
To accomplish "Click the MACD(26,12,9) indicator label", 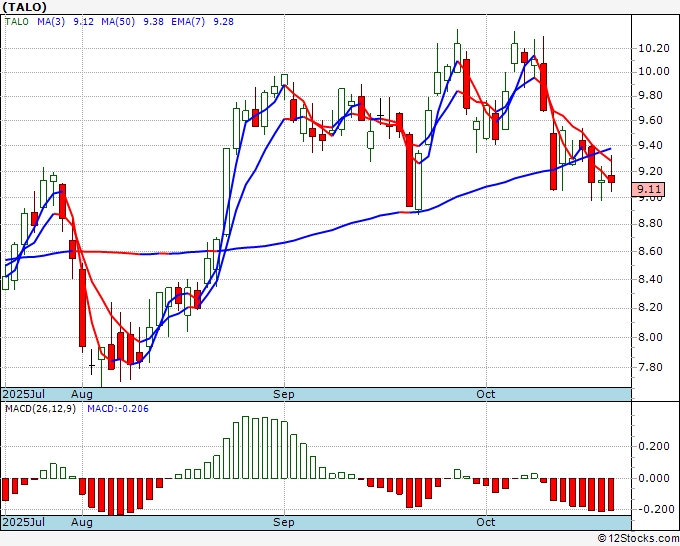I will pos(40,409).
